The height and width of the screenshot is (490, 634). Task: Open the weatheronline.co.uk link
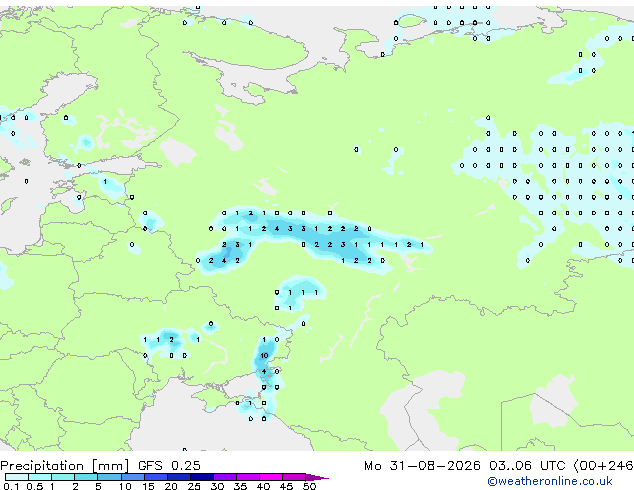tap(550, 481)
